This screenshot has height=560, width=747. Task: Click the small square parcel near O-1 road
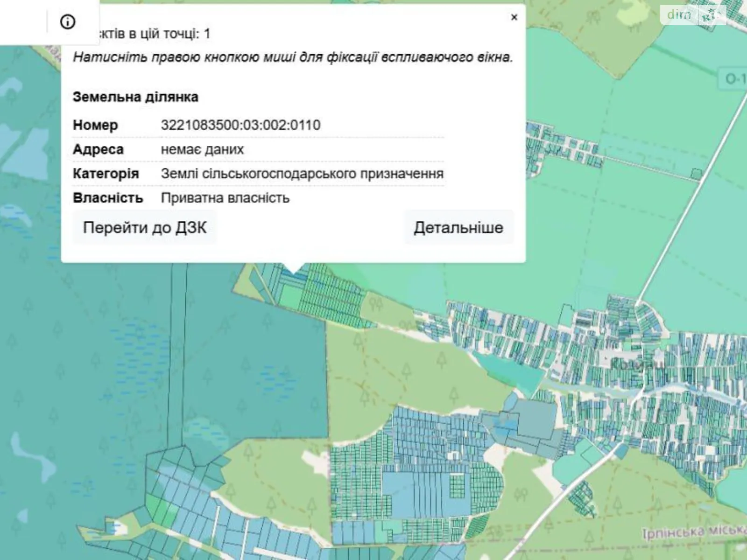click(x=696, y=174)
